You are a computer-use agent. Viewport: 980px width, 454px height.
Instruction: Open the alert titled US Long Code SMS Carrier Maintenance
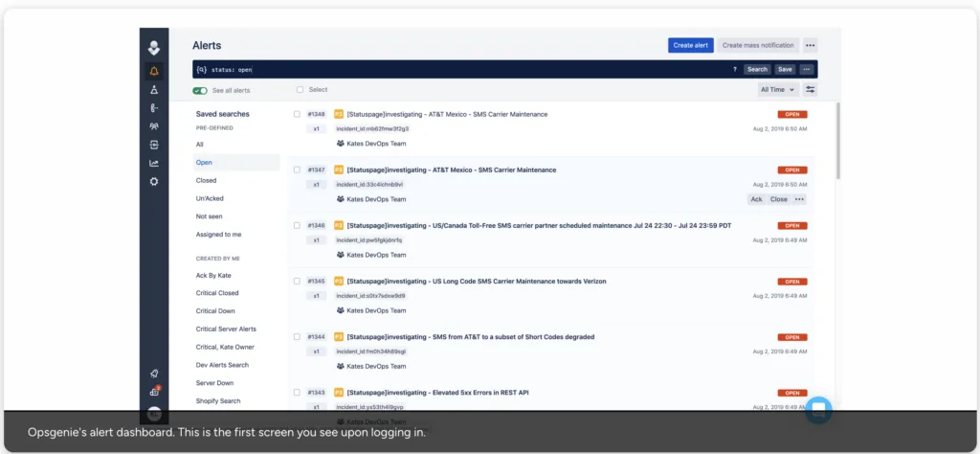click(477, 281)
